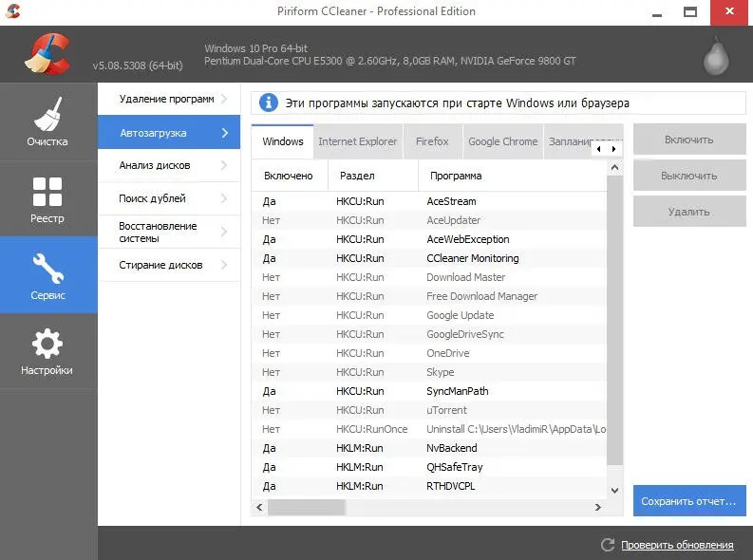Click the CCleaner title bar icon
Viewport: 753px width, 560px height.
tap(13, 11)
